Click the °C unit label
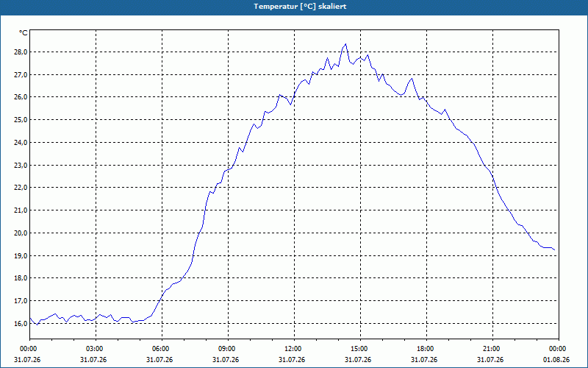 tap(23, 33)
